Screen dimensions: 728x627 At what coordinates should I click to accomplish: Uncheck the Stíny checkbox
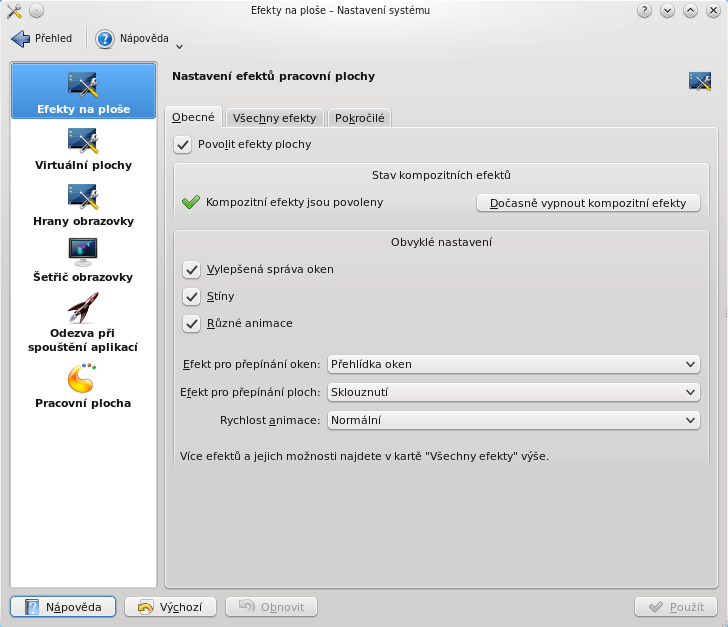[x=191, y=297]
